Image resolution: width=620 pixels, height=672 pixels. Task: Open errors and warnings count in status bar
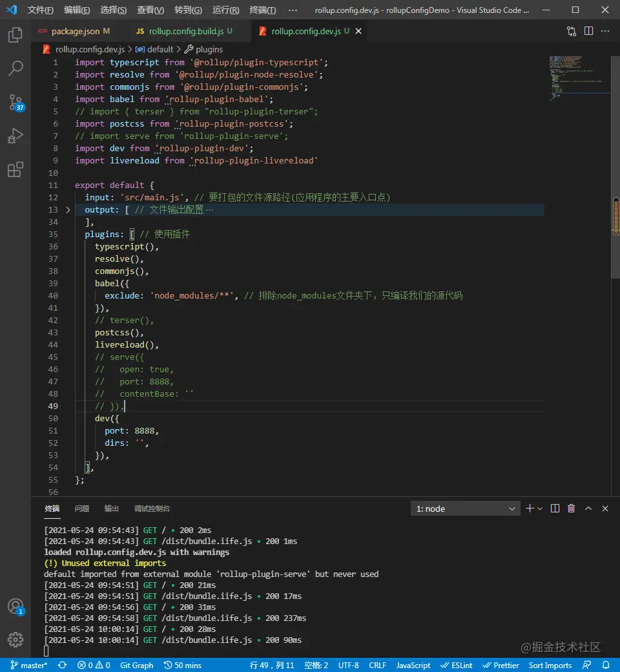94,665
